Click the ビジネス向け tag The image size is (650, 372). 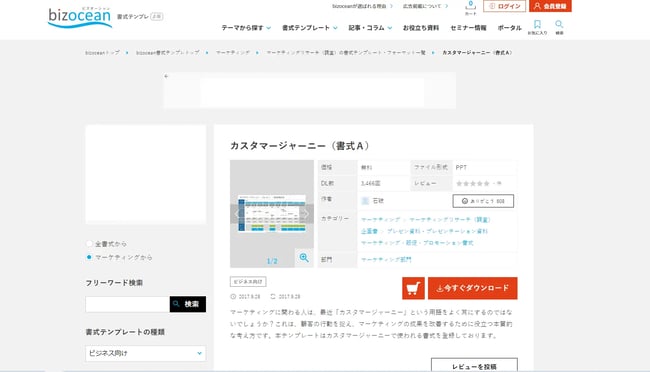248,282
